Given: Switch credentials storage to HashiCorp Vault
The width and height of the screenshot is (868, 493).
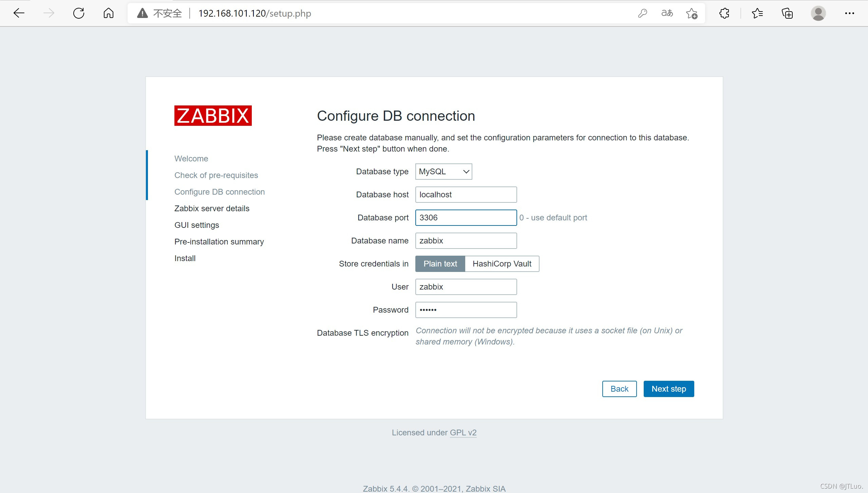Looking at the screenshot, I should coord(502,264).
